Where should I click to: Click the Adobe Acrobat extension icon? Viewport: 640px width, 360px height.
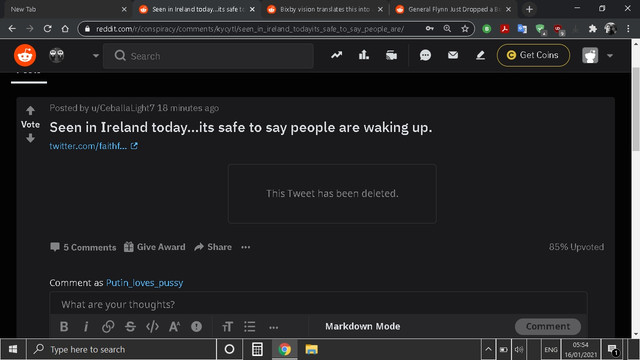coord(504,29)
